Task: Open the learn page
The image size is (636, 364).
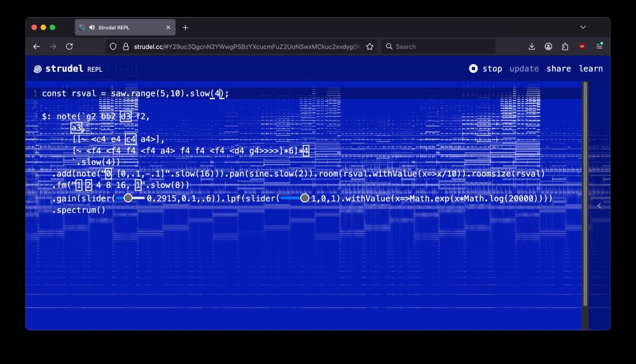Action: 591,69
